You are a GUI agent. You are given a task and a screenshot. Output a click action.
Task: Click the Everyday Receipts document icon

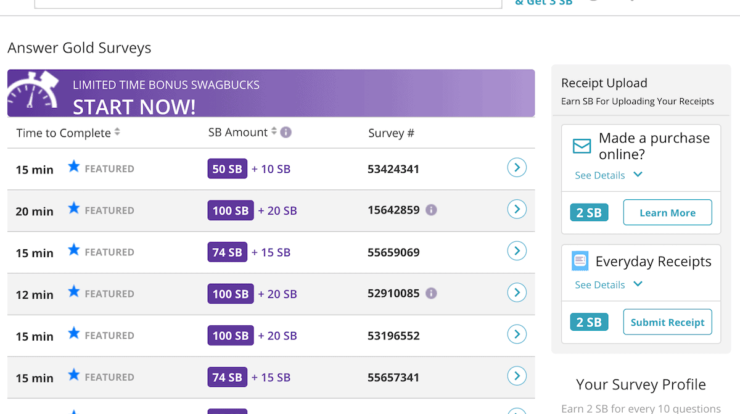coord(580,261)
